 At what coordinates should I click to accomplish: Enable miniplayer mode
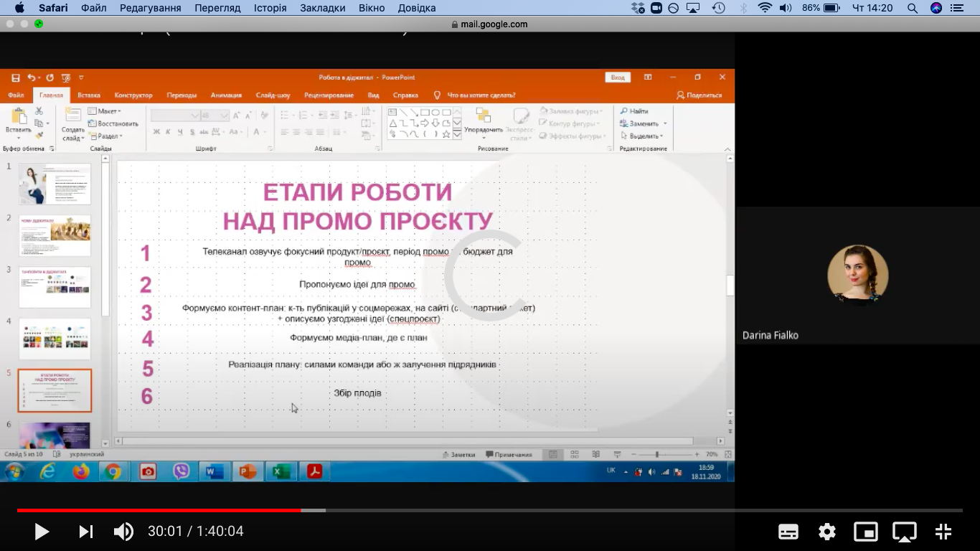[x=866, y=532]
